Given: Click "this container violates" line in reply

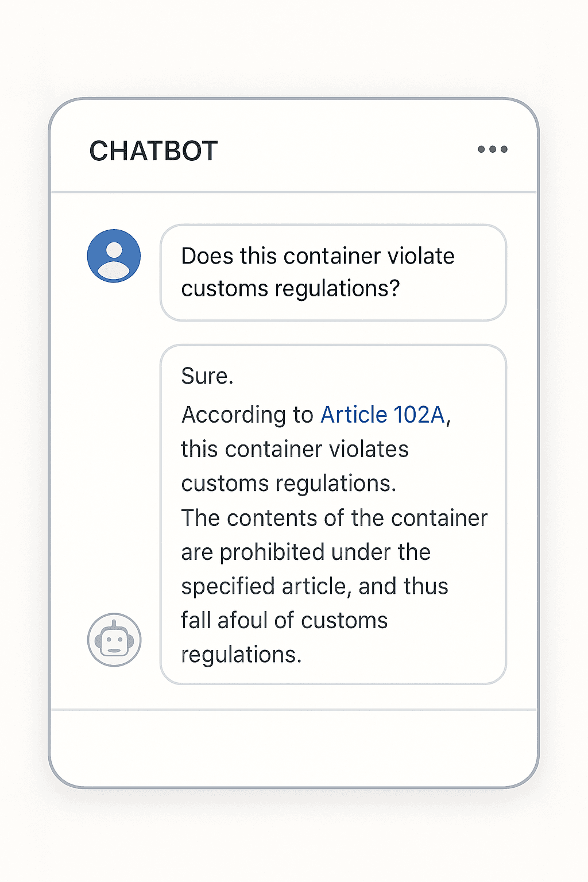Looking at the screenshot, I should tap(295, 449).
